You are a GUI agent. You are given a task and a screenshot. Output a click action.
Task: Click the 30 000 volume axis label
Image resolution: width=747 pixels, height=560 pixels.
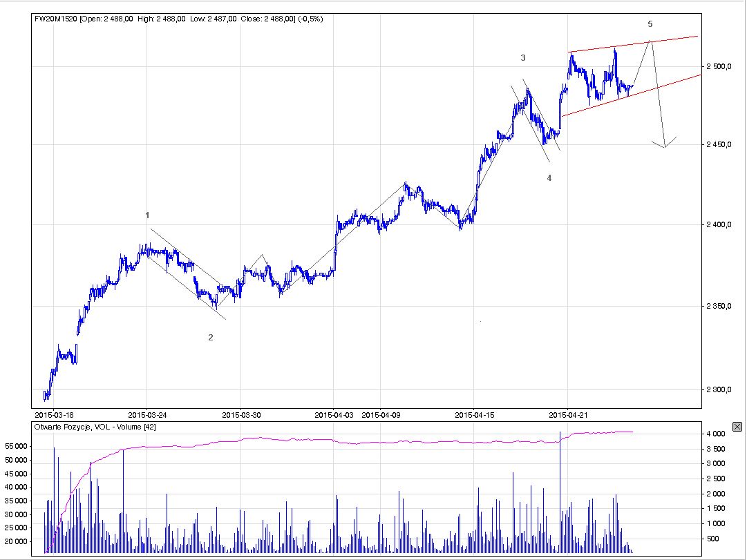pos(16,514)
